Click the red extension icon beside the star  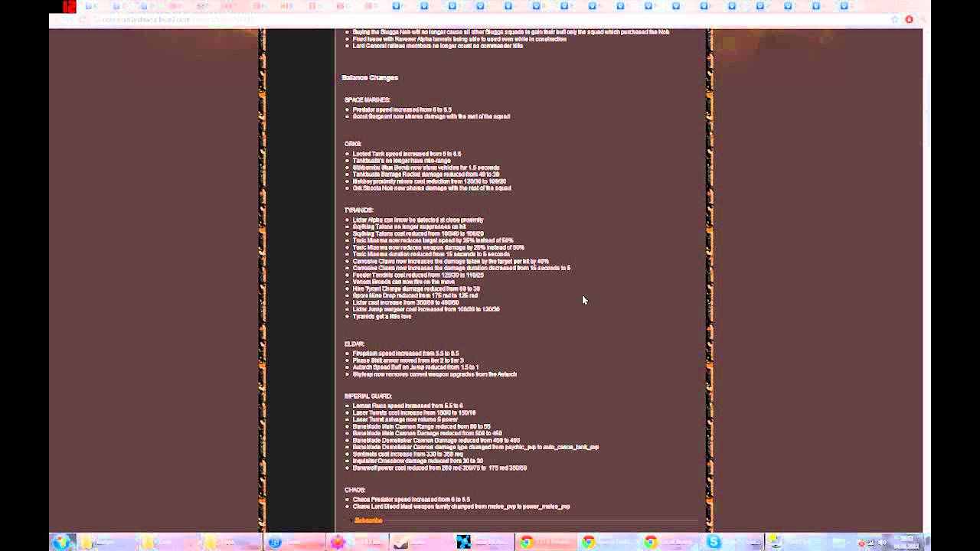(909, 19)
